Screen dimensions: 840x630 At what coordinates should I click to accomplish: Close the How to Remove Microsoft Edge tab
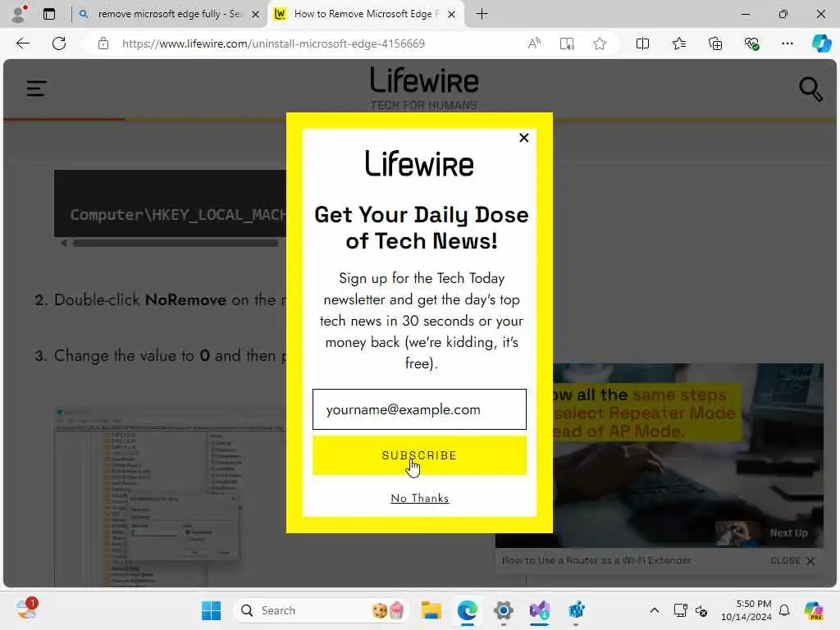click(x=452, y=14)
